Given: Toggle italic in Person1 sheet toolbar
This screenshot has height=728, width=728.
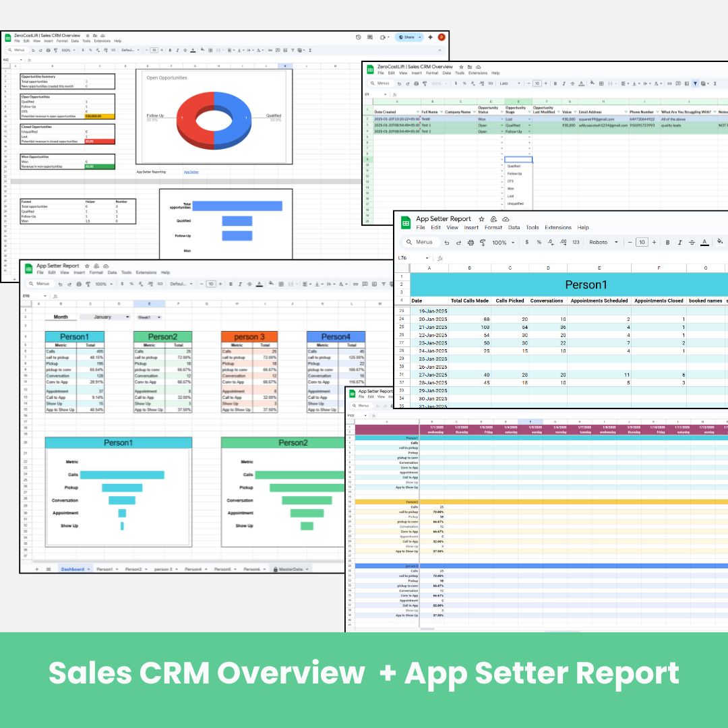Looking at the screenshot, I should click(x=679, y=242).
